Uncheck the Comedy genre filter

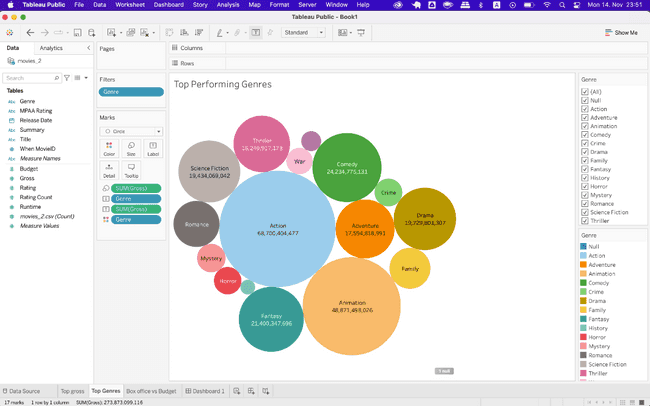coord(585,135)
